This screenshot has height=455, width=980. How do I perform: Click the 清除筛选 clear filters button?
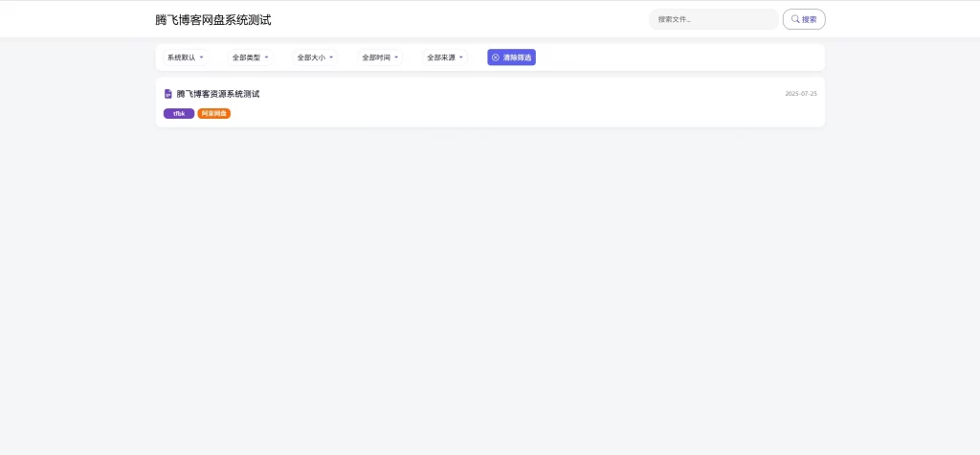(x=511, y=57)
